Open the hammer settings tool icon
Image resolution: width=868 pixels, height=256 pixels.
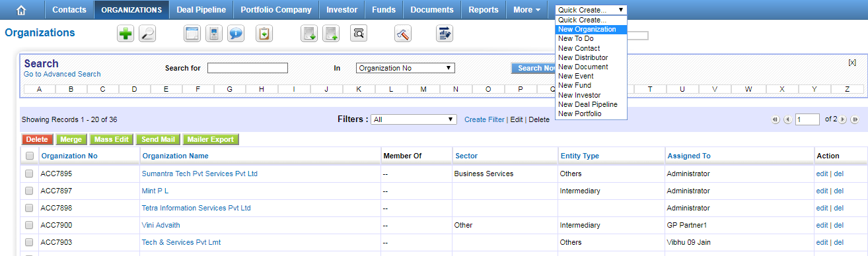(x=403, y=34)
